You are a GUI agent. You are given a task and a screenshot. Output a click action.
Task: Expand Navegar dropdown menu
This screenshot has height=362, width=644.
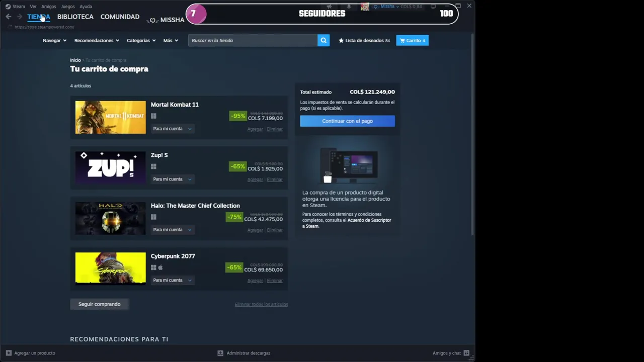click(x=55, y=40)
